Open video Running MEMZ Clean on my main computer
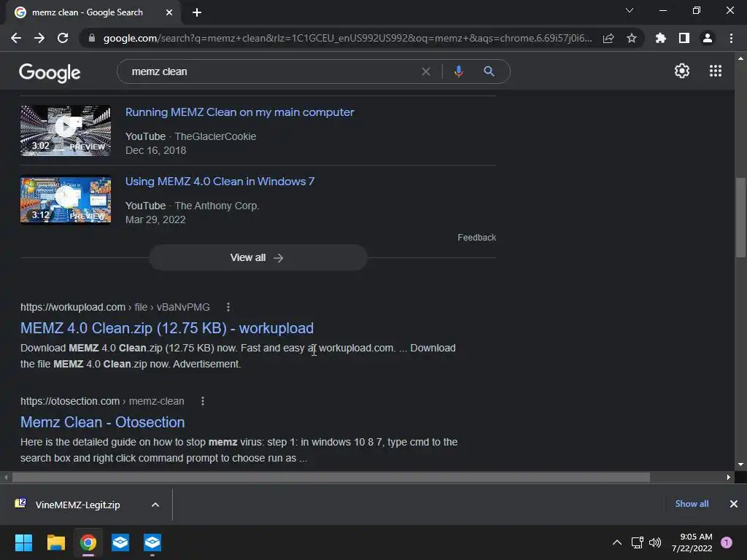This screenshot has width=747, height=560. (x=239, y=112)
